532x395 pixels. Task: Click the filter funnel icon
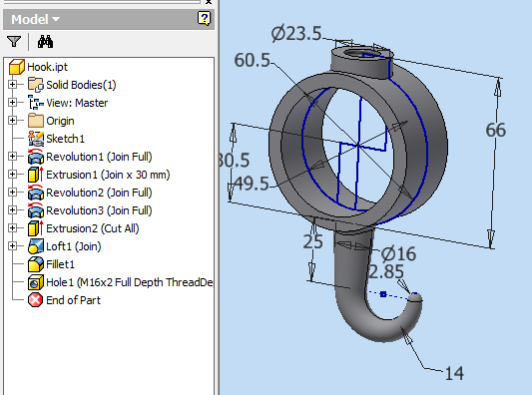[14, 41]
